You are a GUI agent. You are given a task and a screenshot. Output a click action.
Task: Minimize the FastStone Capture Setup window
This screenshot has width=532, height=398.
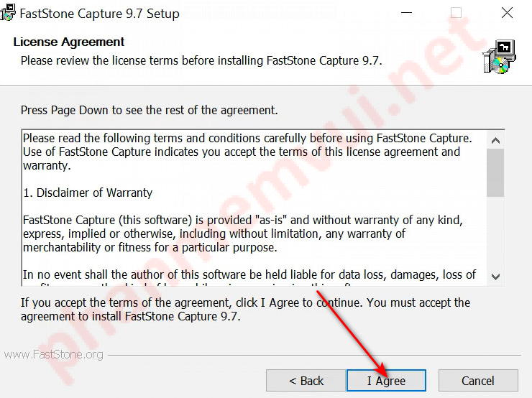tap(406, 13)
